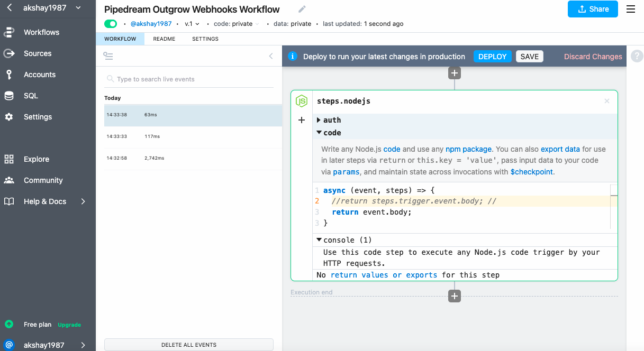644x351 pixels.
Task: Go back using the top-left chevron
Action: click(9, 7)
